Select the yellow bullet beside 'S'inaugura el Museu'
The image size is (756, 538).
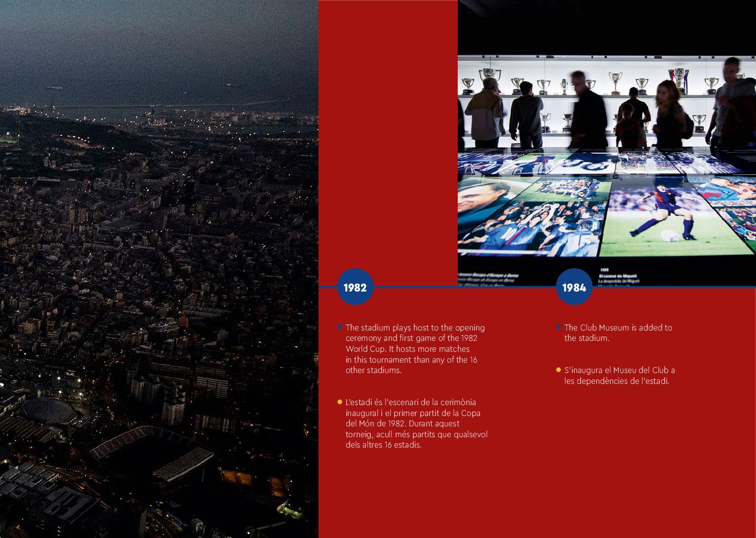558,370
